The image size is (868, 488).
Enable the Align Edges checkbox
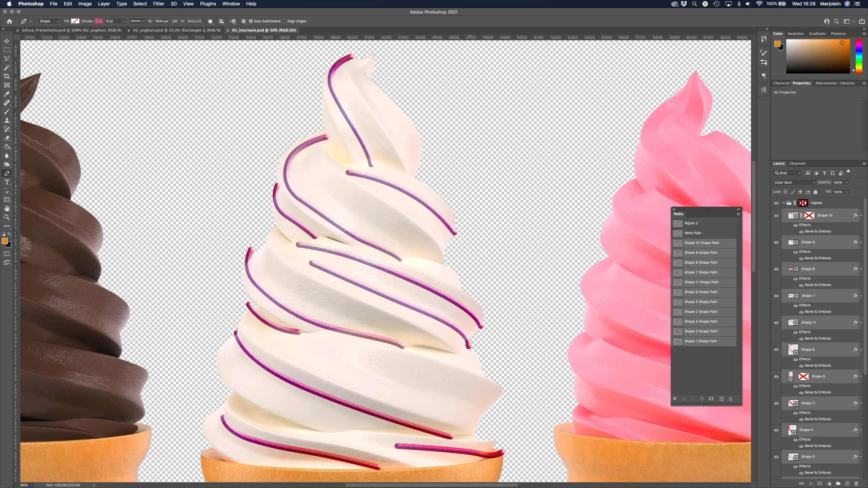[284, 21]
